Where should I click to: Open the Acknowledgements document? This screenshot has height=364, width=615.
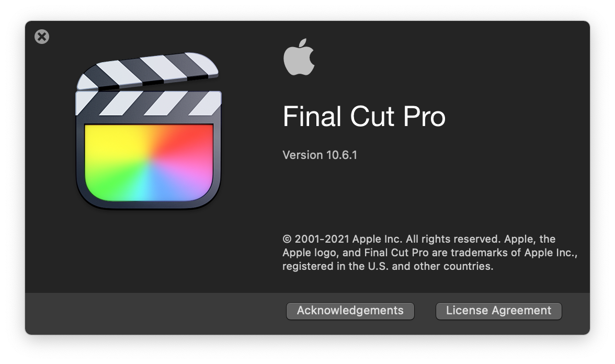pos(350,311)
